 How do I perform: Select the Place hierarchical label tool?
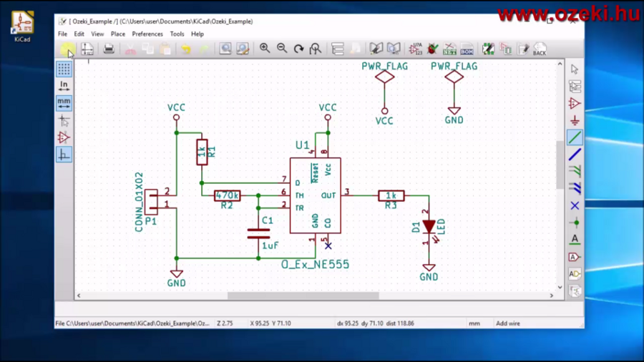pos(575,274)
